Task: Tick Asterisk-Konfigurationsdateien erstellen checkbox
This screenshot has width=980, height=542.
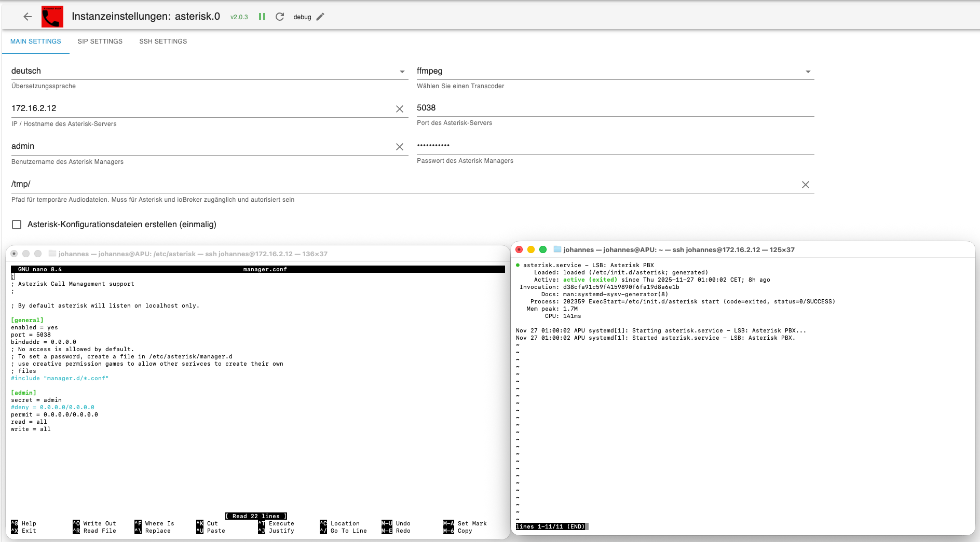Action: (x=17, y=225)
